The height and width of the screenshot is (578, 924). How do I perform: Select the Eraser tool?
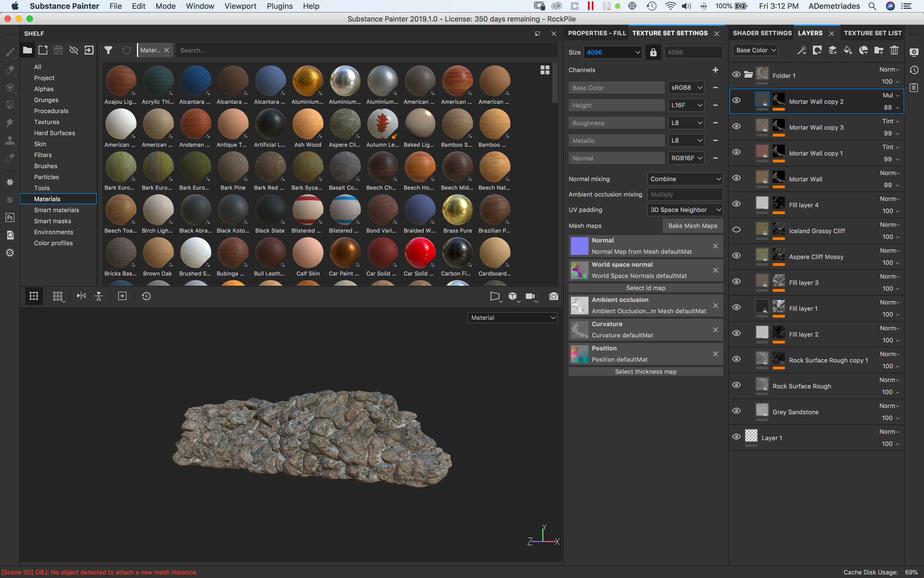10,70
